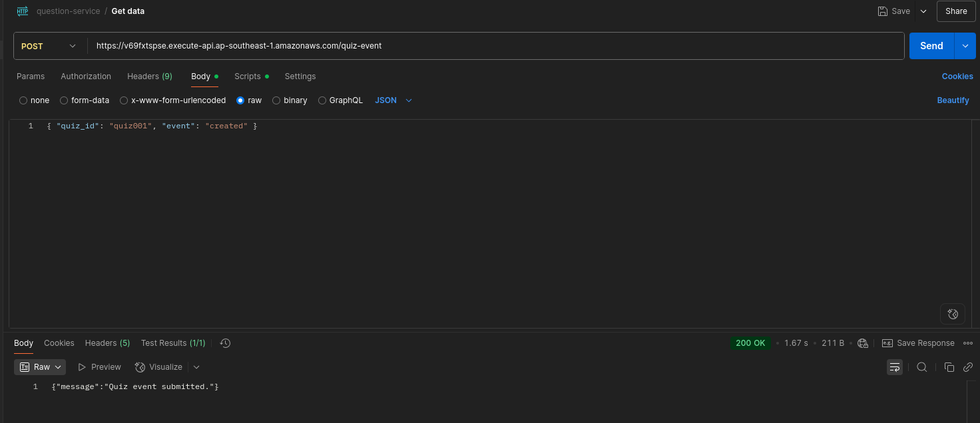
Task: Open the POST method dropdown
Action: tap(49, 46)
